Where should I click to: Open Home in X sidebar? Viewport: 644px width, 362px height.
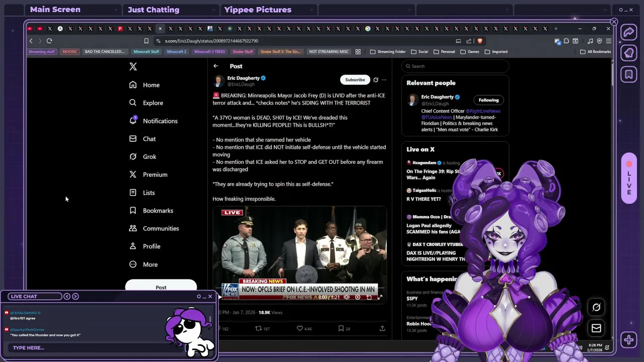[x=144, y=85]
